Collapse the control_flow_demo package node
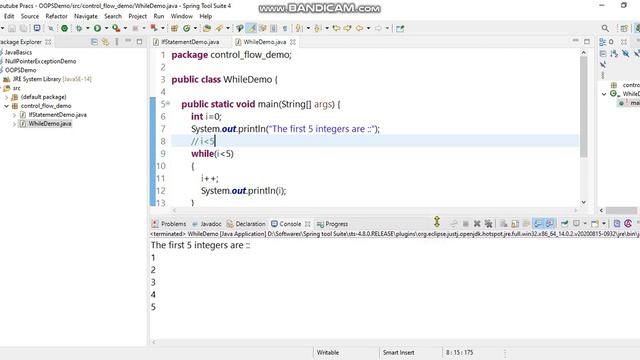 [x=6, y=106]
